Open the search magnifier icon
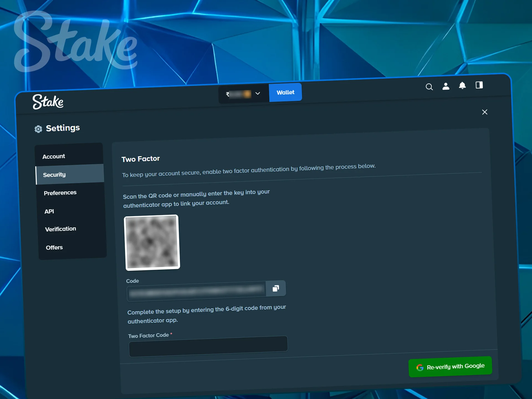Screen dimensions: 532x399 [429, 87]
